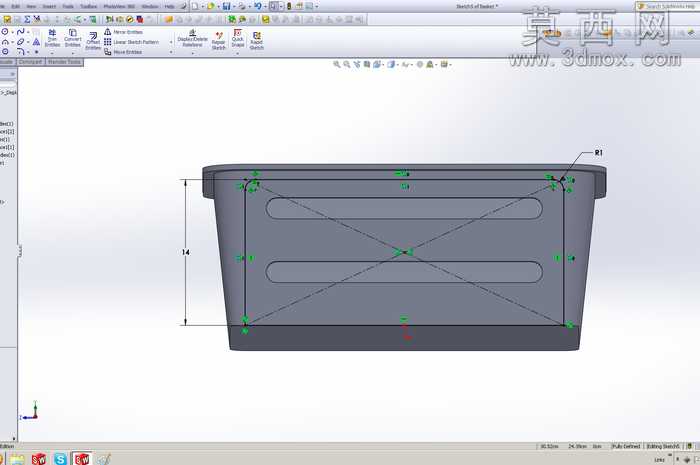Click the 14 height dimension
Screen dimensions: 700x465
click(x=186, y=253)
